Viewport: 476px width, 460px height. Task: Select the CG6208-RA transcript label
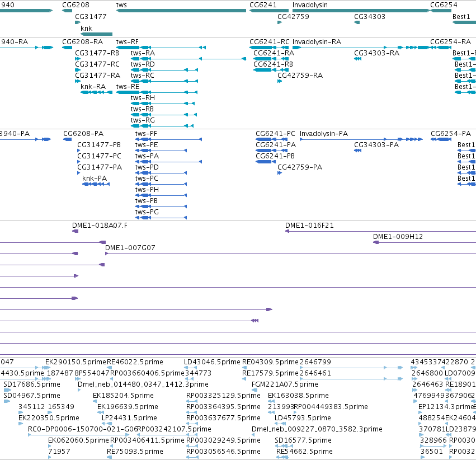tap(83, 42)
